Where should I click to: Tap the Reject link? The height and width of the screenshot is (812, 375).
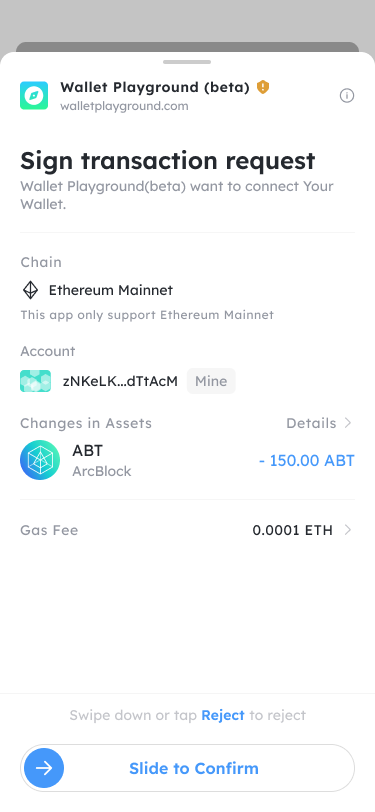coord(223,715)
